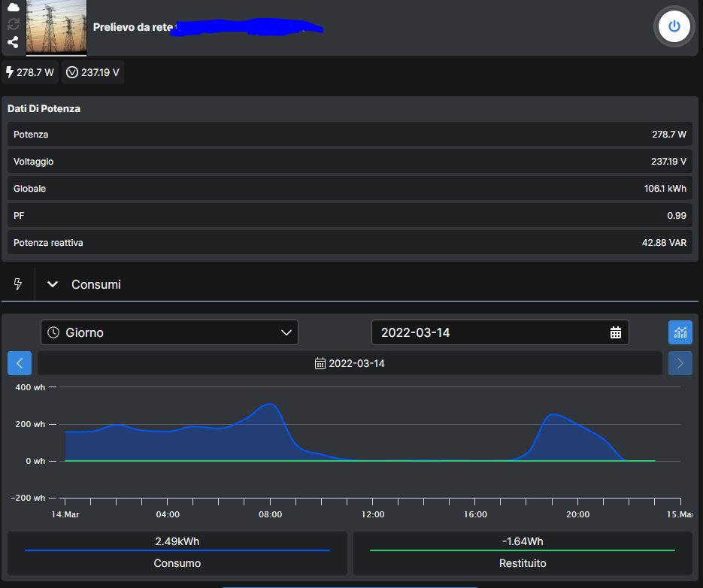Toggle the Restituito series legend
The width and height of the screenshot is (703, 588).
pyautogui.click(x=522, y=553)
